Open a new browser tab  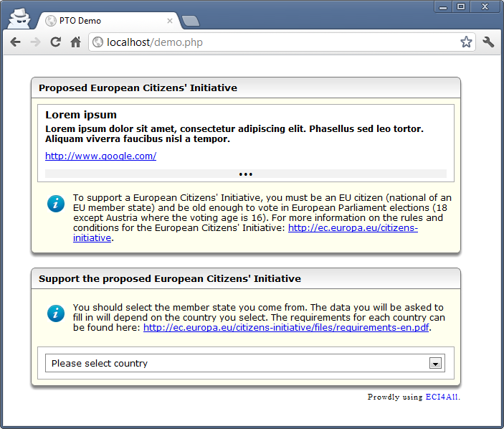pyautogui.click(x=191, y=21)
